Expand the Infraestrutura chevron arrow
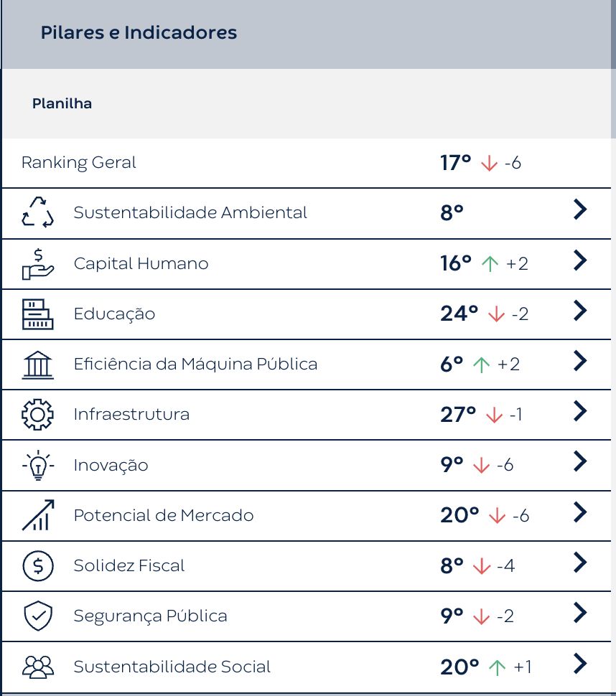Screen dimensions: 616x696 tap(580, 411)
